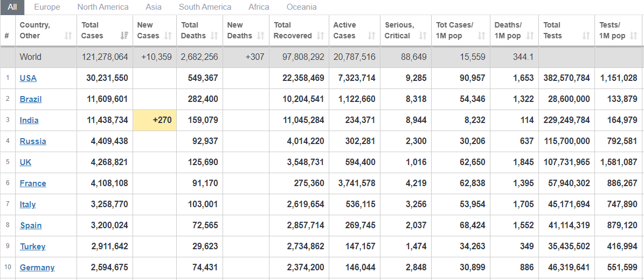The image size is (644, 280).
Task: Click World total cases 121,278,064
Action: point(105,57)
